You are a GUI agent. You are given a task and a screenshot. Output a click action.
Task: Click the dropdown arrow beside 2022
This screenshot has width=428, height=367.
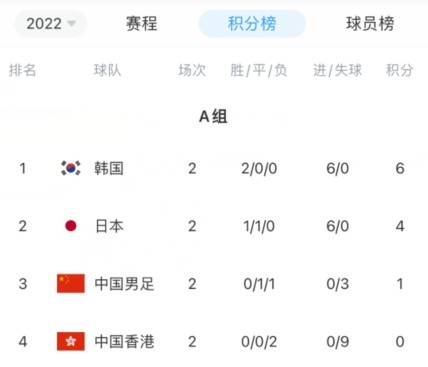71,23
